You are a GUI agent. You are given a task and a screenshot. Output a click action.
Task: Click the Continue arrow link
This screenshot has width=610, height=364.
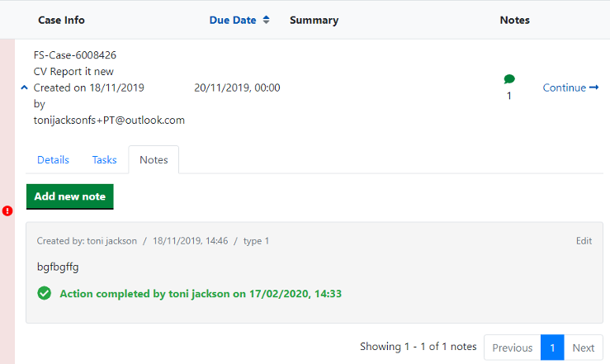click(x=570, y=87)
